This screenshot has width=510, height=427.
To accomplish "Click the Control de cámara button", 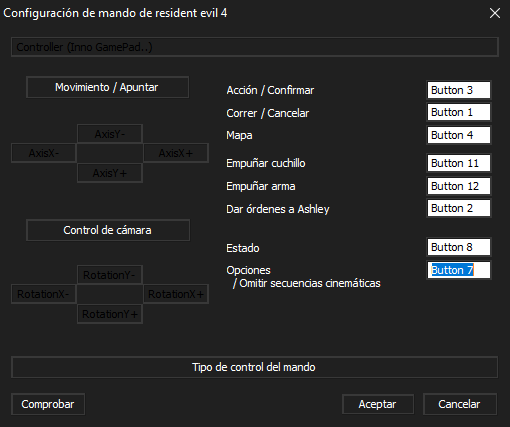I will (x=108, y=230).
